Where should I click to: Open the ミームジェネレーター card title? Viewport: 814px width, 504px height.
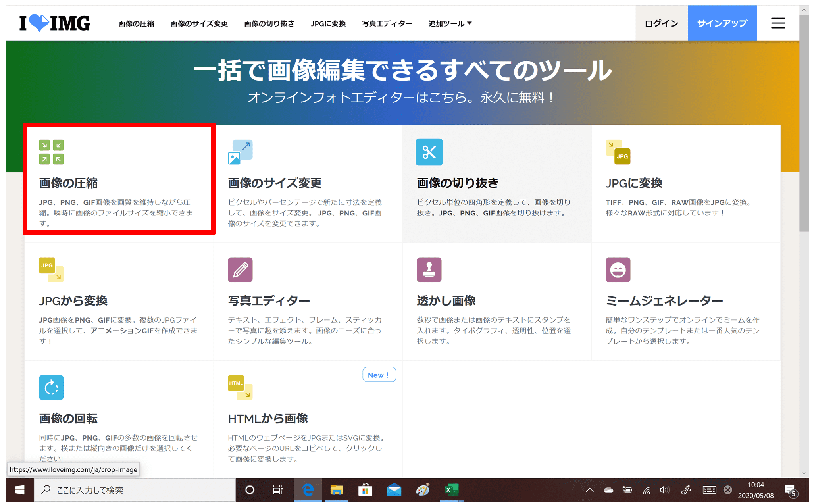[x=664, y=301]
